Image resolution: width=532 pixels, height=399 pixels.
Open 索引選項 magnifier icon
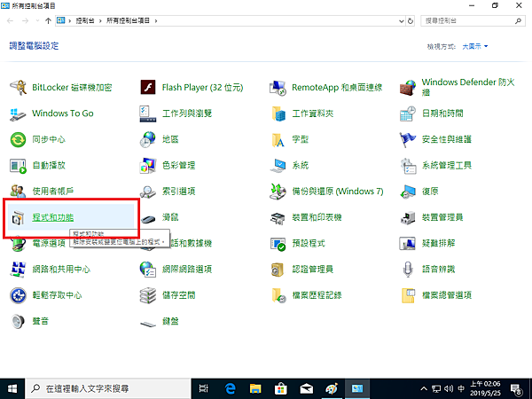[x=148, y=192]
